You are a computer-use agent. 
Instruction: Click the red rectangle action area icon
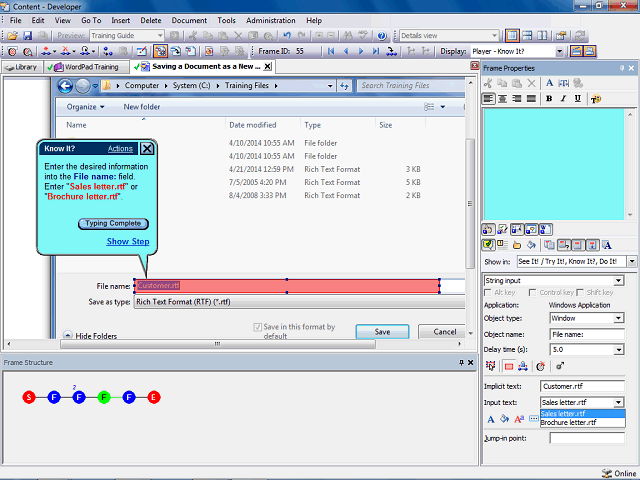[509, 367]
